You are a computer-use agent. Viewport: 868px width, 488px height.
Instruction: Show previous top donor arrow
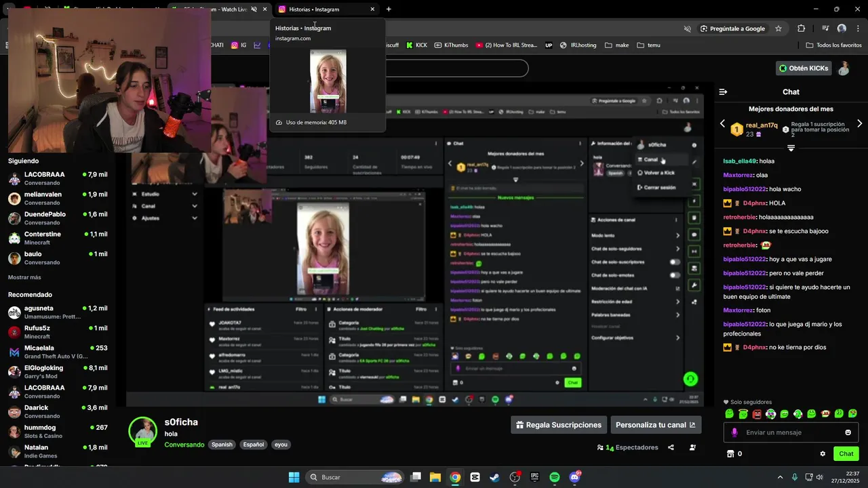point(722,124)
